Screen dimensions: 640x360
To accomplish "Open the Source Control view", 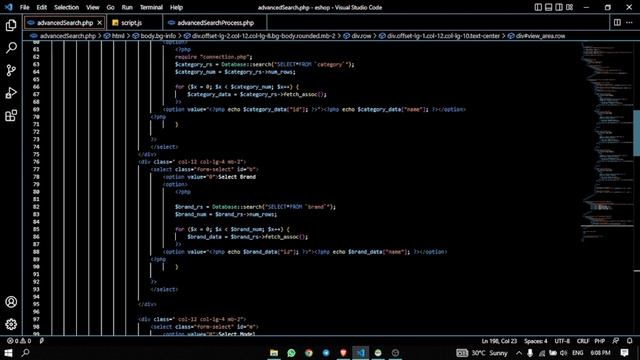I will click(x=11, y=70).
